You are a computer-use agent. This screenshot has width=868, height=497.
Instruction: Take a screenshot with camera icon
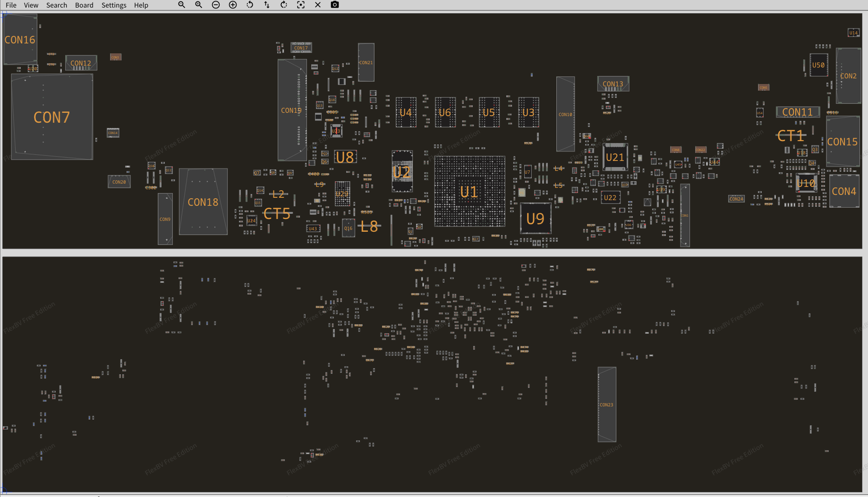[335, 5]
